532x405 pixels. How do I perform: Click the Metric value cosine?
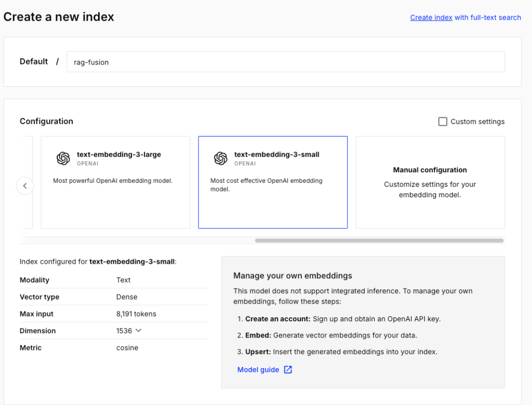point(127,348)
